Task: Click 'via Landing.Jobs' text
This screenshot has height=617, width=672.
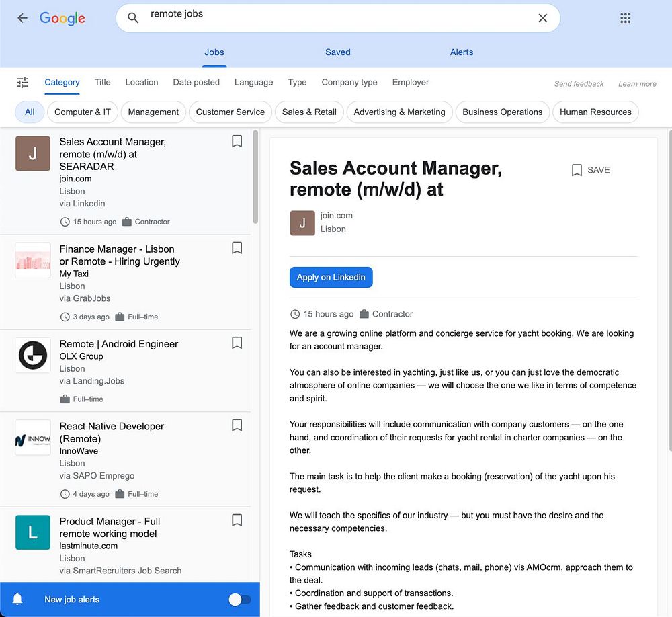Action: [91, 381]
